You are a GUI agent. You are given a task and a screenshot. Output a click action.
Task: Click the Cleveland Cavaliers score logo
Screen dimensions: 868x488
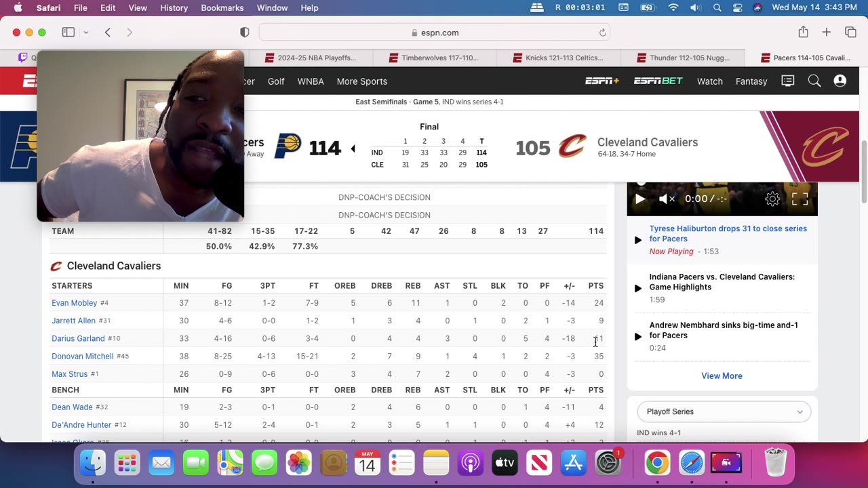click(x=572, y=146)
